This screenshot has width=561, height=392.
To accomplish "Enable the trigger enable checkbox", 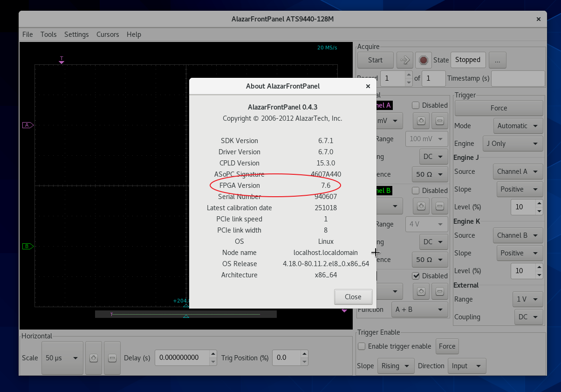I will (362, 346).
